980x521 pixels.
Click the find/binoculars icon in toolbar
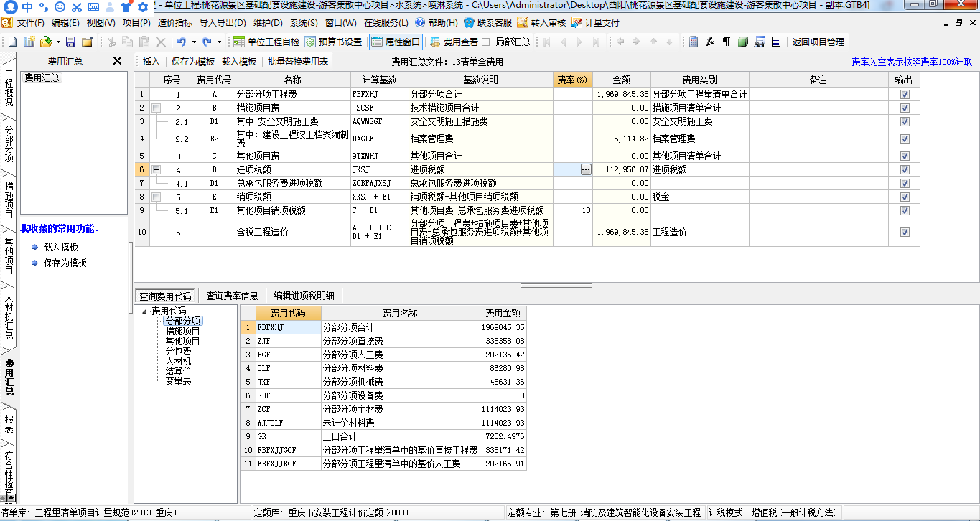tap(760, 42)
